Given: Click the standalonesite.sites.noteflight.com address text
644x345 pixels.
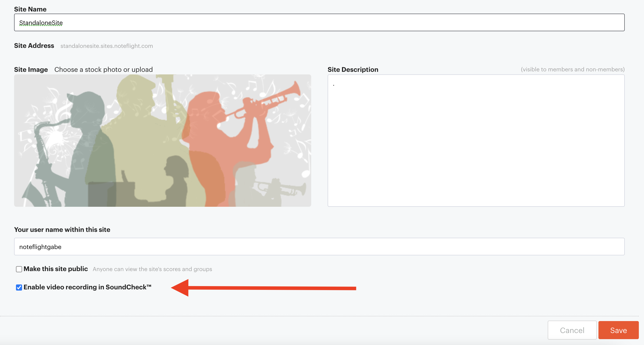Looking at the screenshot, I should point(107,46).
